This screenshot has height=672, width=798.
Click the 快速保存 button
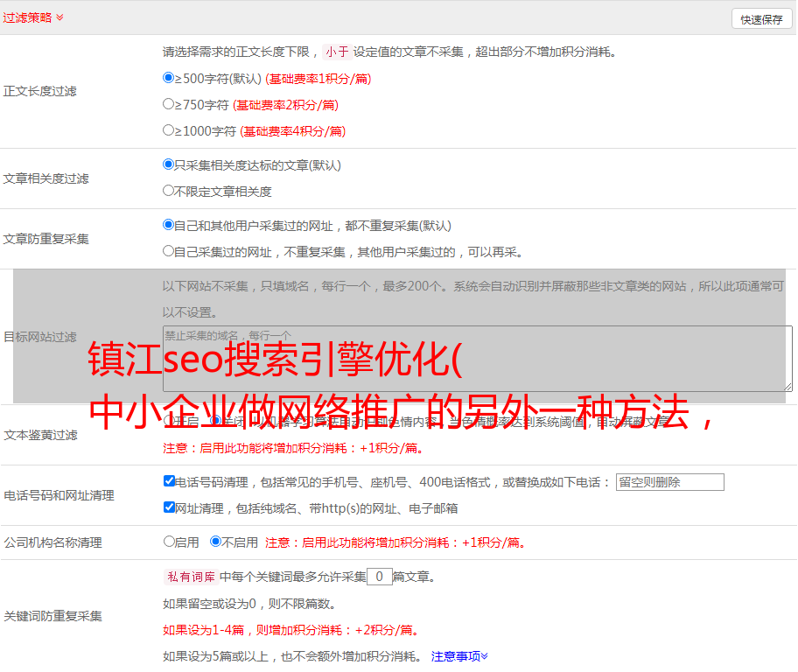(761, 19)
